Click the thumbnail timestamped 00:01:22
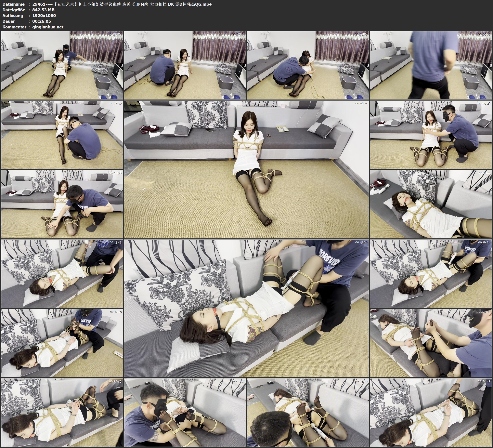Screen dimensions: 493x448 pos(62,65)
